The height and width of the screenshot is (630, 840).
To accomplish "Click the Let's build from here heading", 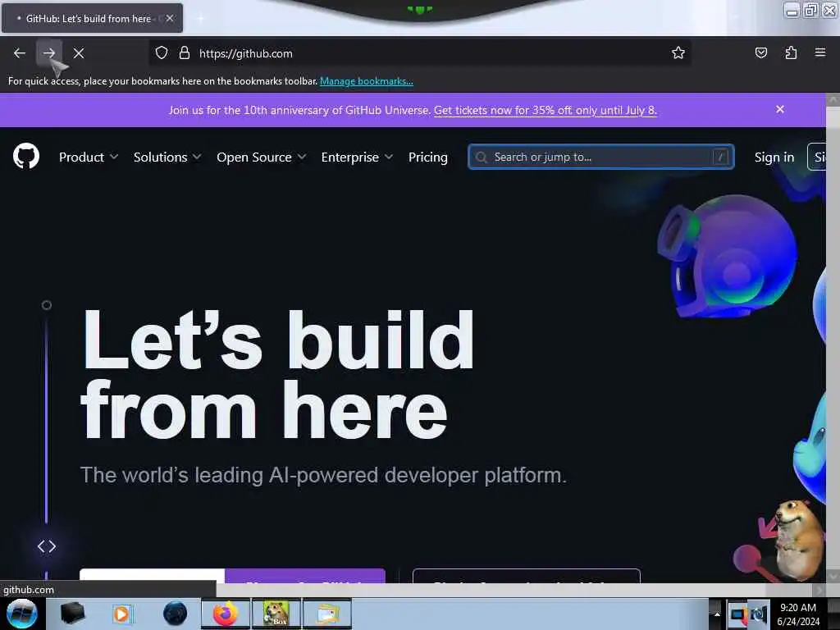I will tap(277, 374).
